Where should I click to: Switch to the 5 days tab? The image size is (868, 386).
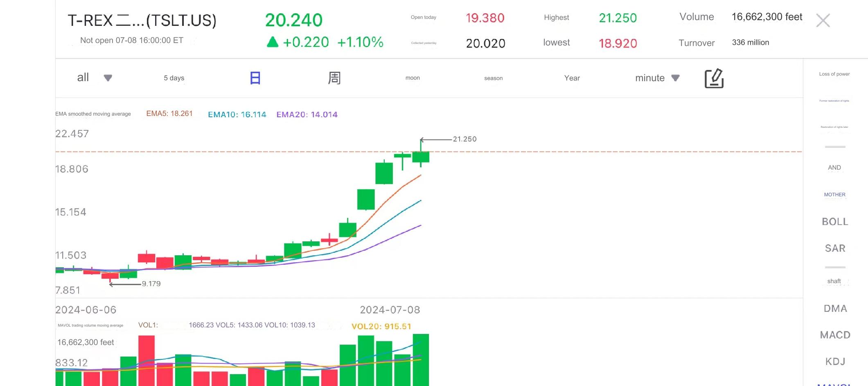(x=174, y=78)
